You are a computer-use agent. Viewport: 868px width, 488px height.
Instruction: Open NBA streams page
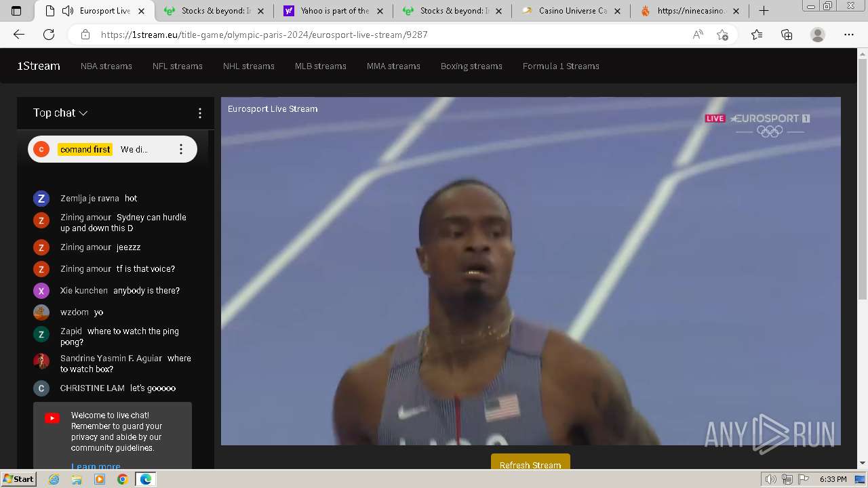[x=106, y=66]
